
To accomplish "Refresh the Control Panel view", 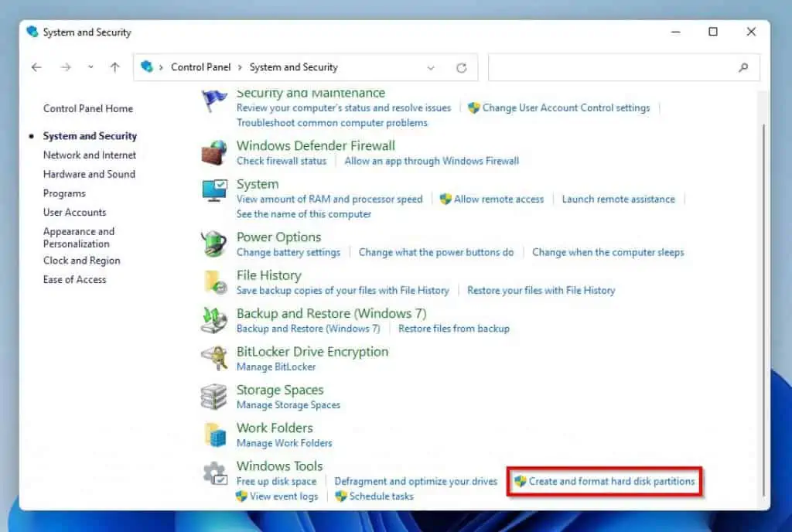I will [x=462, y=67].
